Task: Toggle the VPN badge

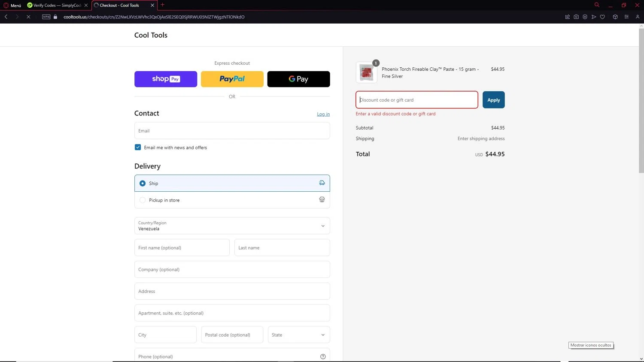Action: pos(46,17)
